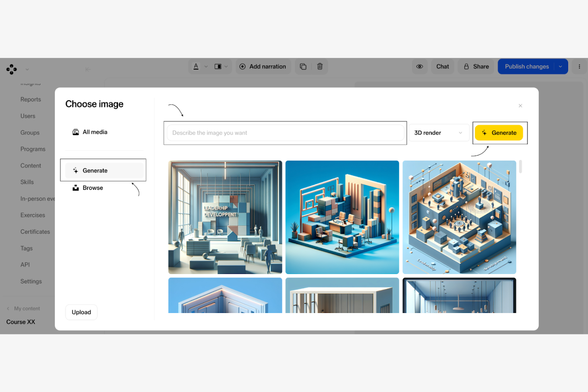Click the trash delete icon
The height and width of the screenshot is (392, 588).
320,67
